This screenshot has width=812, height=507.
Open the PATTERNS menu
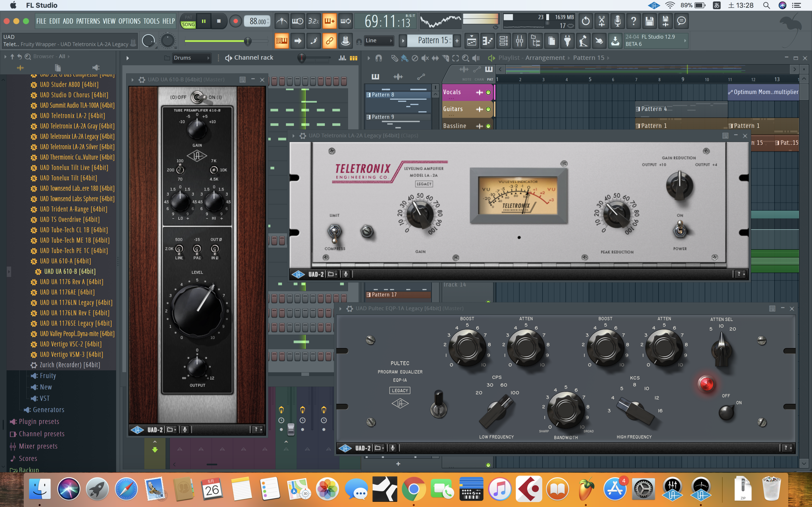88,21
